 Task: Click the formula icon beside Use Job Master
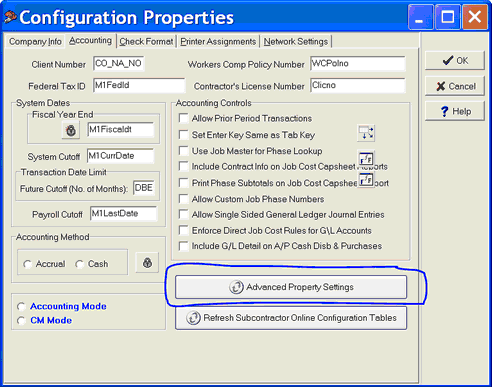click(x=366, y=158)
